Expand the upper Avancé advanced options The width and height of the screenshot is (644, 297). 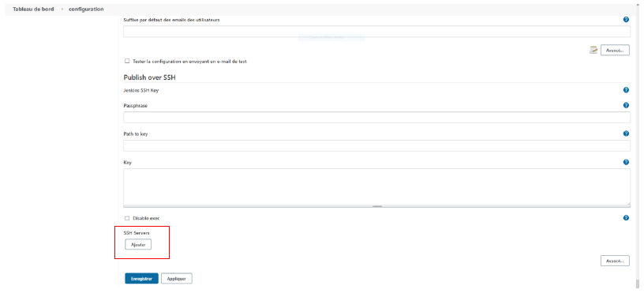(x=615, y=51)
